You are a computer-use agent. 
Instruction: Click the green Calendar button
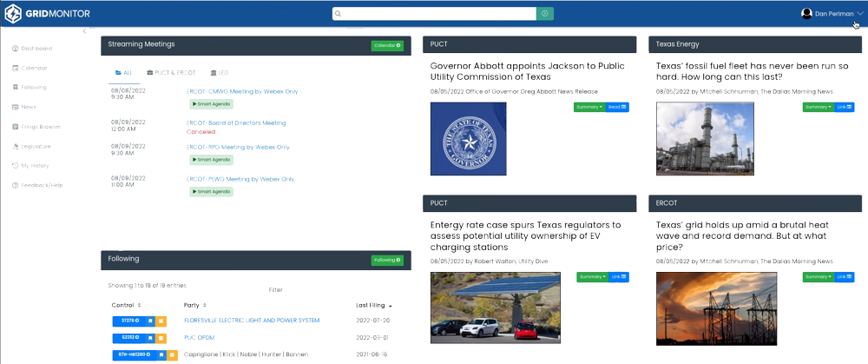(387, 45)
